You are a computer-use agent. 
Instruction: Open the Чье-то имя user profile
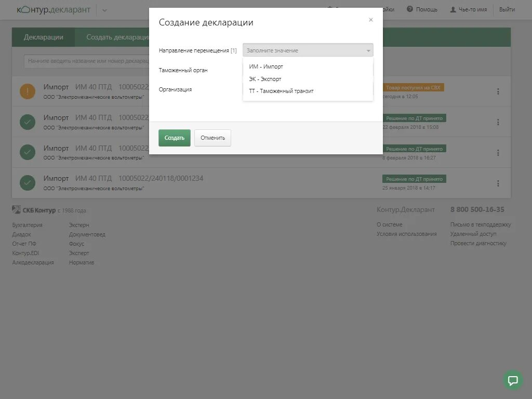[468, 9]
